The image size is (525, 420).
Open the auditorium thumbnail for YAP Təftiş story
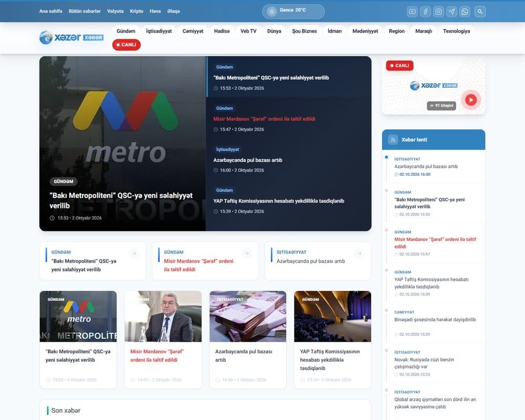332,316
